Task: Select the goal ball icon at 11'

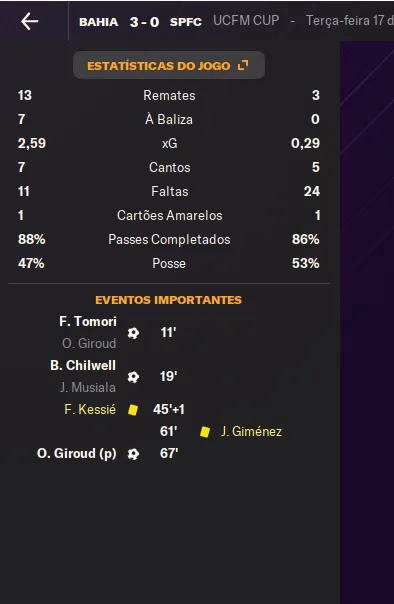Action: (133, 332)
